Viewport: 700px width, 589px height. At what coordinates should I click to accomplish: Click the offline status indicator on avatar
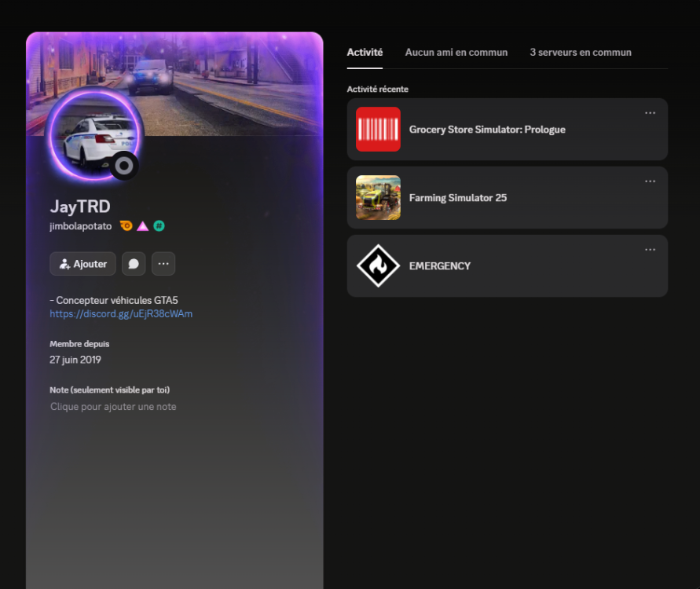coord(124,166)
